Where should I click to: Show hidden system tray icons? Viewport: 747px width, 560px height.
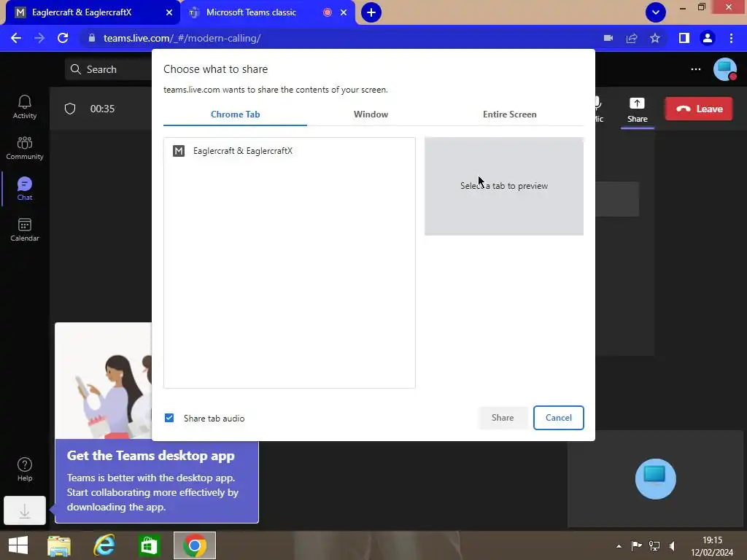619,546
